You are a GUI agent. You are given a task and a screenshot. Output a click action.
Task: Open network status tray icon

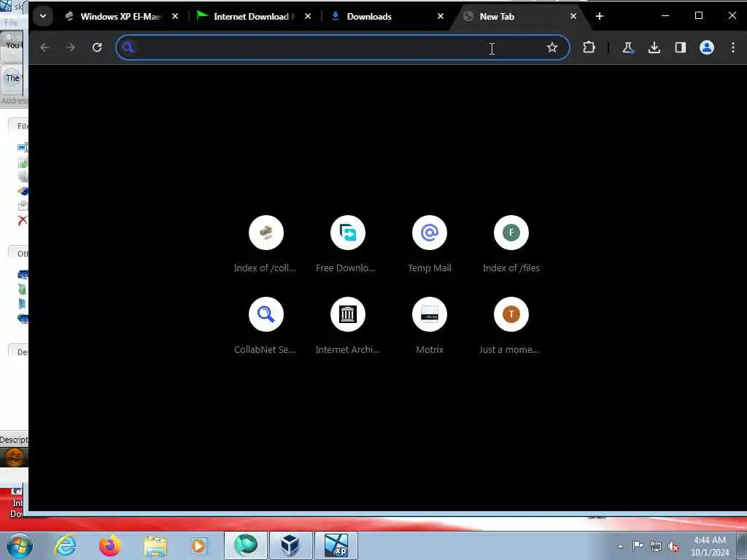coord(656,547)
